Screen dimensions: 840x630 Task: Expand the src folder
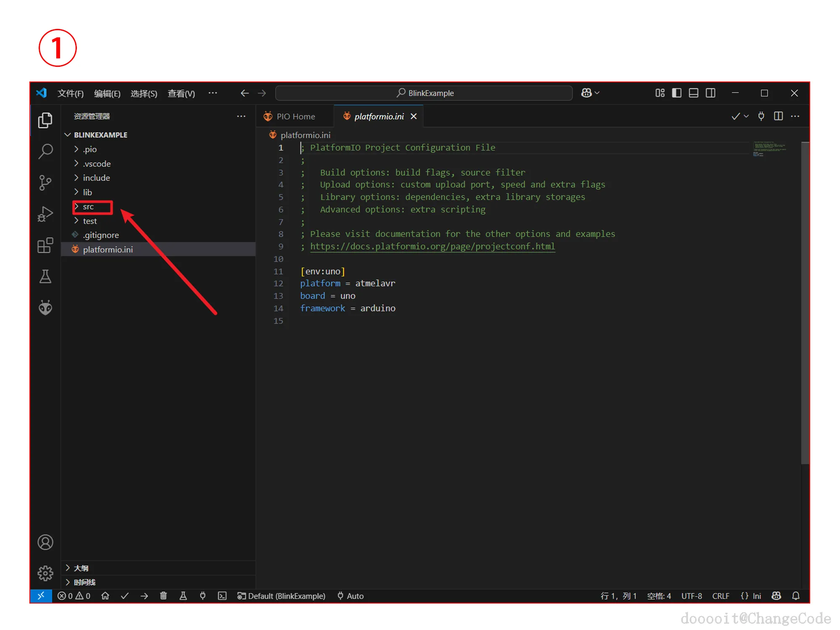coord(88,207)
